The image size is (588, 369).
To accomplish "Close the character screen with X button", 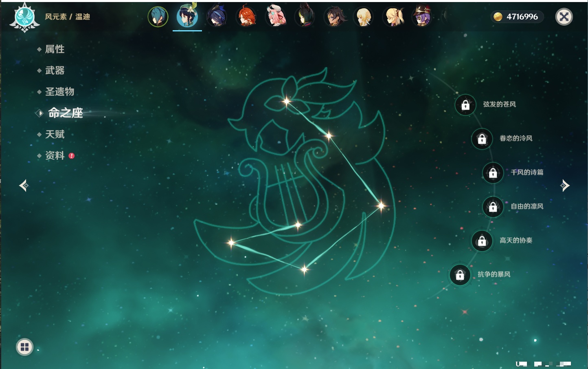I will [x=564, y=17].
